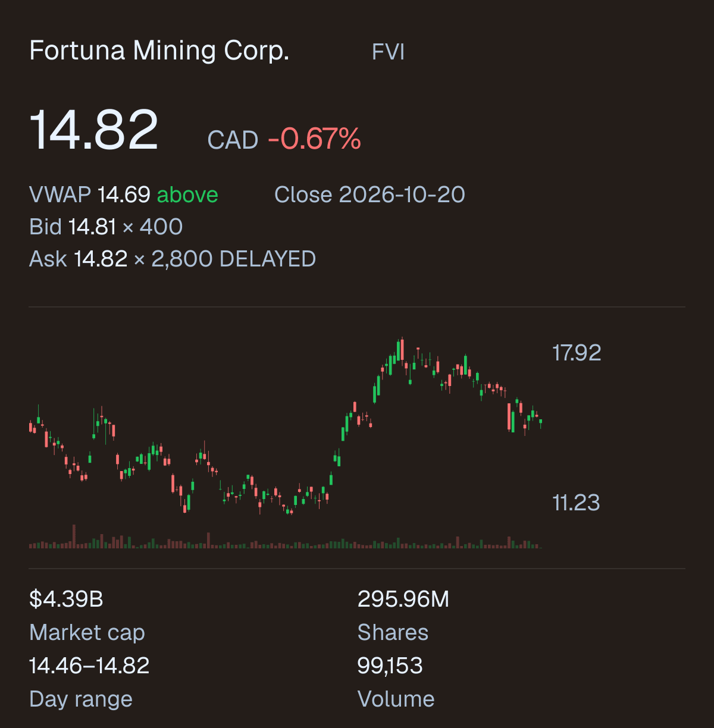Click the candlestick price chart
Viewport: 714px width, 728px height.
[x=286, y=426]
